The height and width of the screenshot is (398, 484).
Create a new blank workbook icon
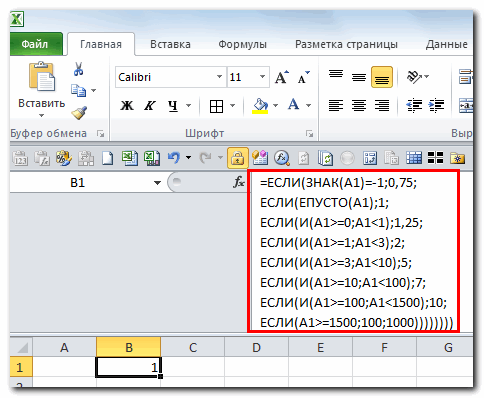pyautogui.click(x=107, y=158)
